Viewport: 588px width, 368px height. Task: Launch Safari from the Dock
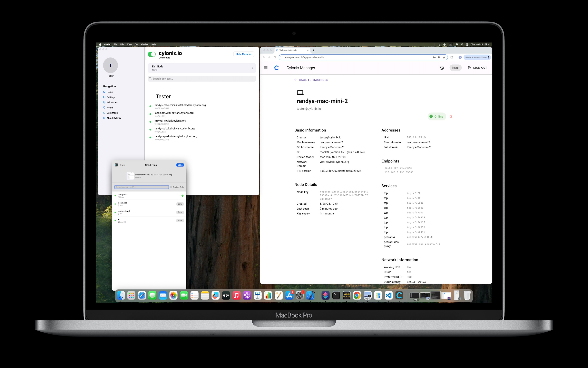[142, 295]
